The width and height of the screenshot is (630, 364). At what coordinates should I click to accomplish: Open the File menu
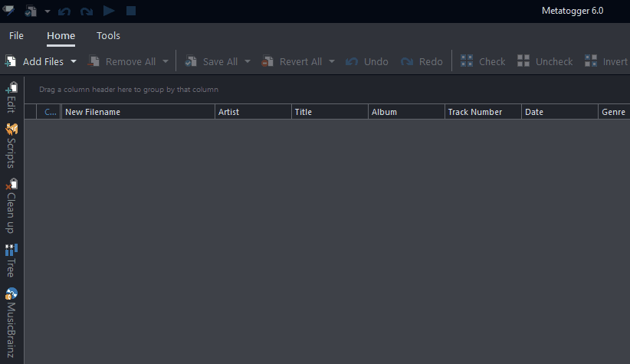click(x=16, y=36)
